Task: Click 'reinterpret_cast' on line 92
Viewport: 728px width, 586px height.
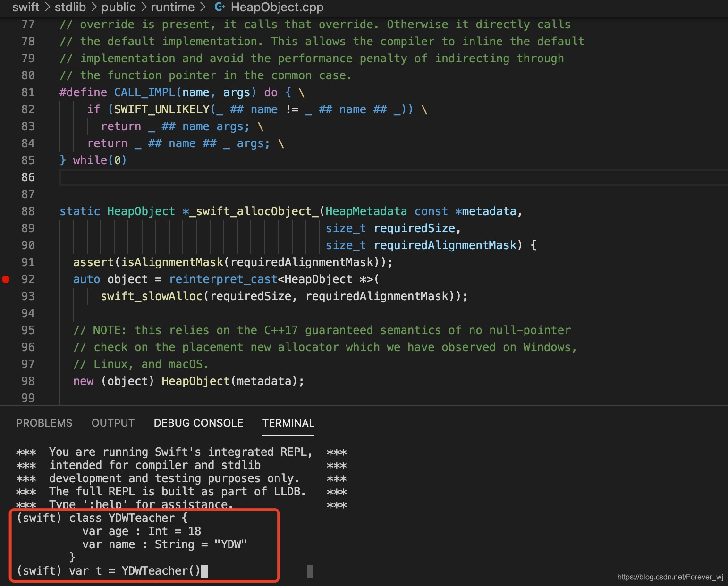Action: [x=223, y=279]
